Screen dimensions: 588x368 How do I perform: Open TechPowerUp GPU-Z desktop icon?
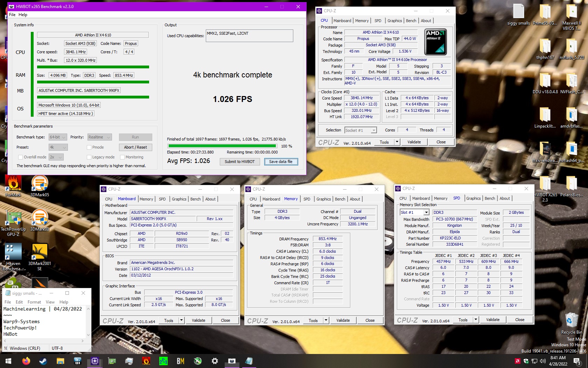13,223
